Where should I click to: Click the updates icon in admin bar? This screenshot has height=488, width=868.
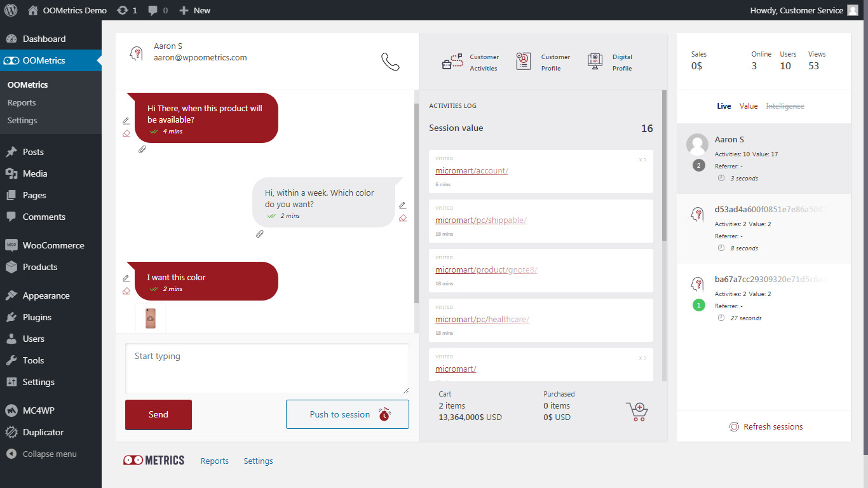pos(127,10)
